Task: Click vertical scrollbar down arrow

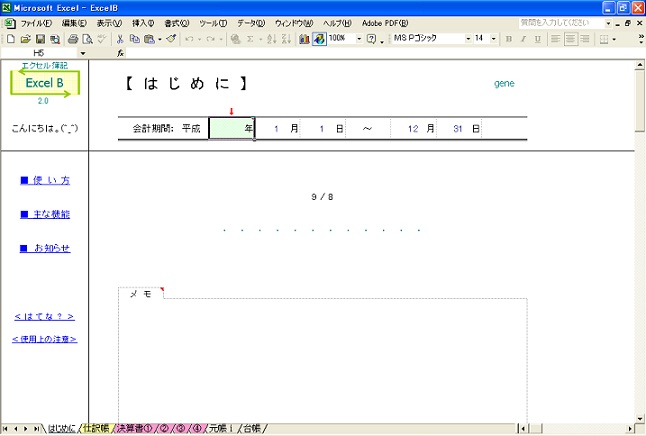Action: coord(640,418)
